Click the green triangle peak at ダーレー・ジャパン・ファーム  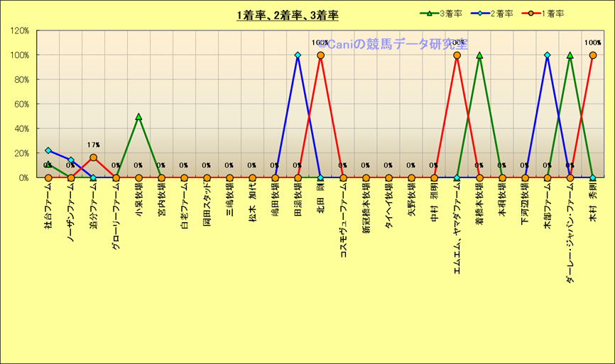point(570,55)
